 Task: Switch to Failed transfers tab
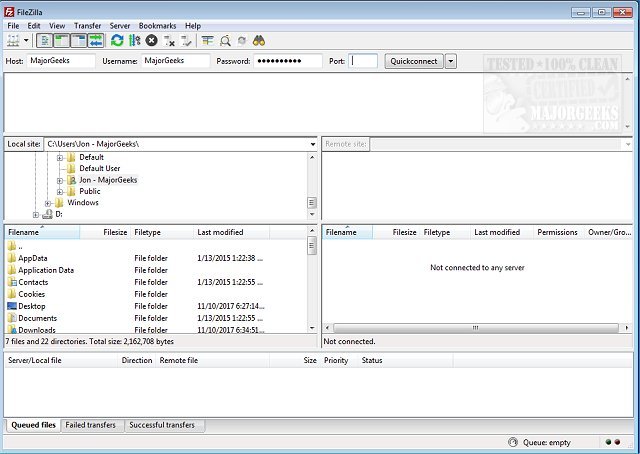click(x=90, y=425)
